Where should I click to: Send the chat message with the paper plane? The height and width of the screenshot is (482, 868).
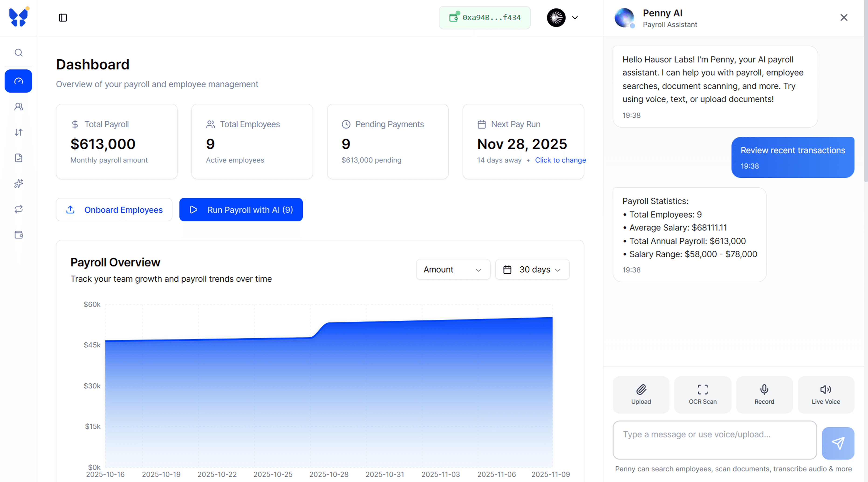click(838, 443)
